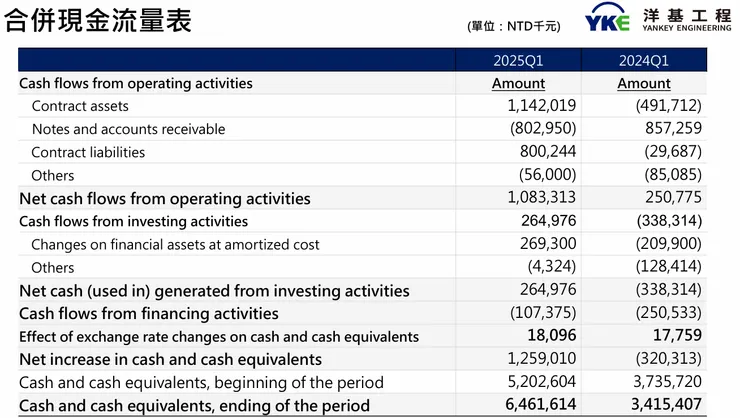740x418 pixels.
Task: Select the 250,775 net operating value
Action: (673, 197)
